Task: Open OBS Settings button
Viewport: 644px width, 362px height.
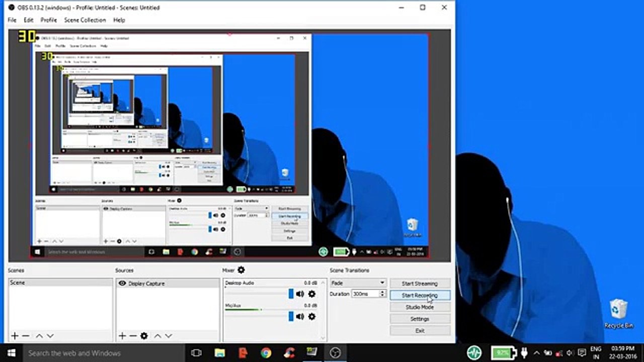Action: coord(420,319)
